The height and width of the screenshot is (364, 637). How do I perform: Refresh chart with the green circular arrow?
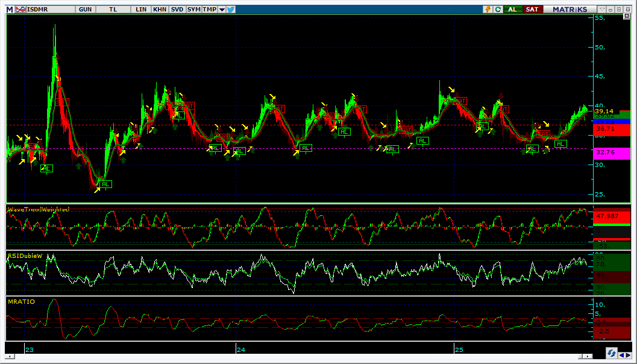pyautogui.click(x=498, y=10)
